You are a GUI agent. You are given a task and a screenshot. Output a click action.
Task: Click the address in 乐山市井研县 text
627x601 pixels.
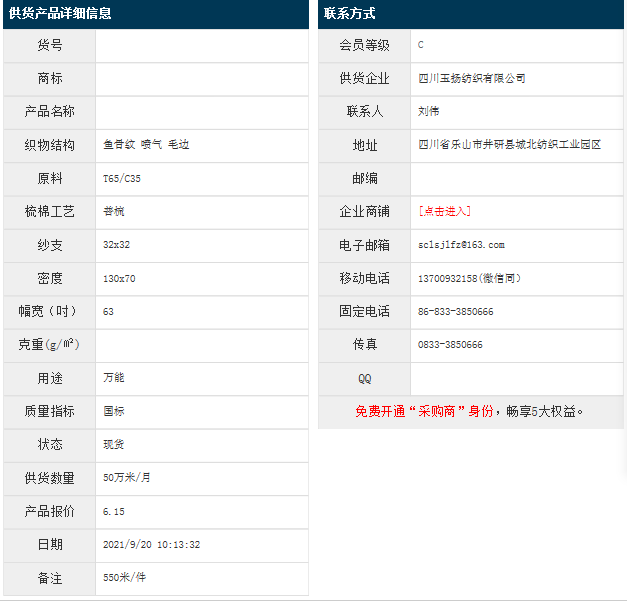click(509, 145)
